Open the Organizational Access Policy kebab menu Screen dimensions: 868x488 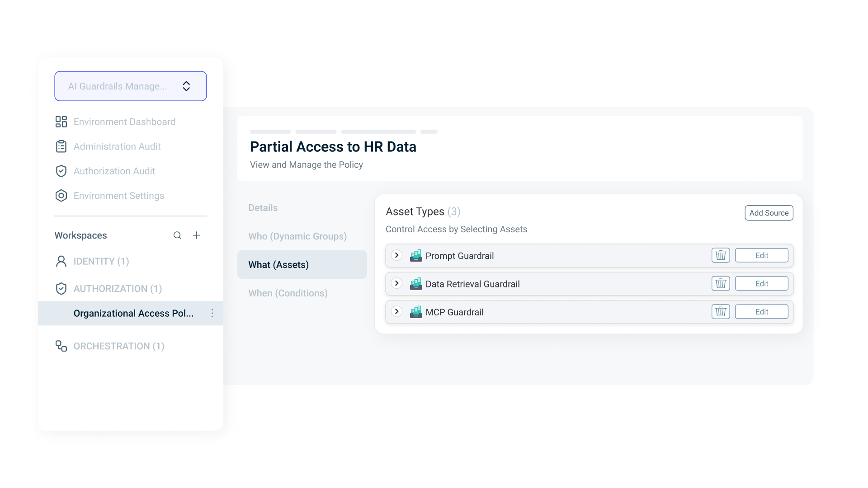click(212, 313)
